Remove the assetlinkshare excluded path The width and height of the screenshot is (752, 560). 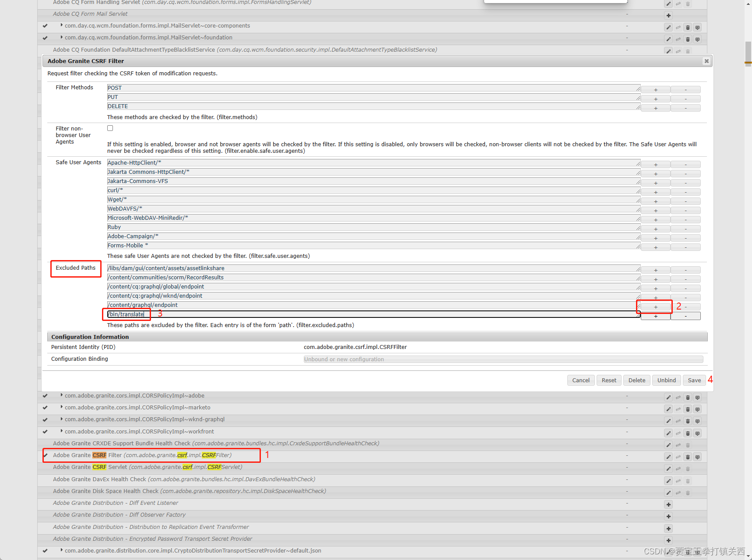[685, 270]
